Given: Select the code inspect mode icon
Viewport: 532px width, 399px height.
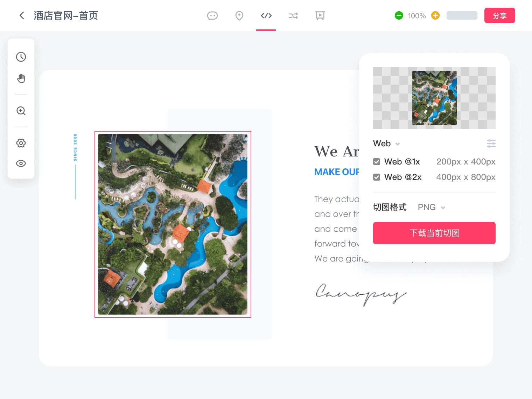Looking at the screenshot, I should coord(266,16).
